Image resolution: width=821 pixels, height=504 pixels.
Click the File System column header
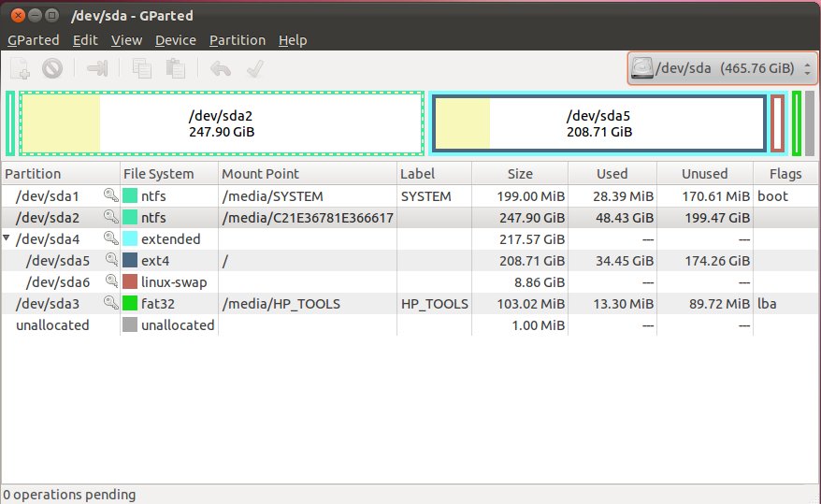[169, 174]
